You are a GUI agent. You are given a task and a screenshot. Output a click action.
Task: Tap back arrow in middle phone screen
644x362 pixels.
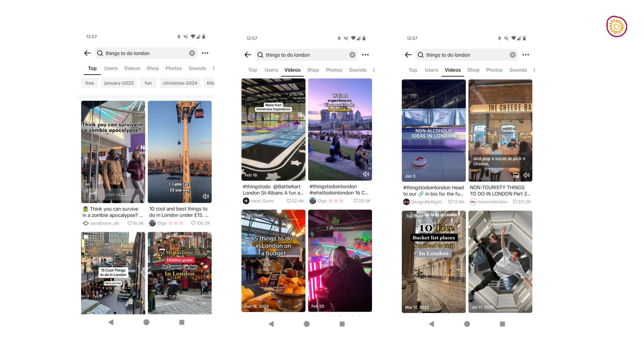coord(248,55)
